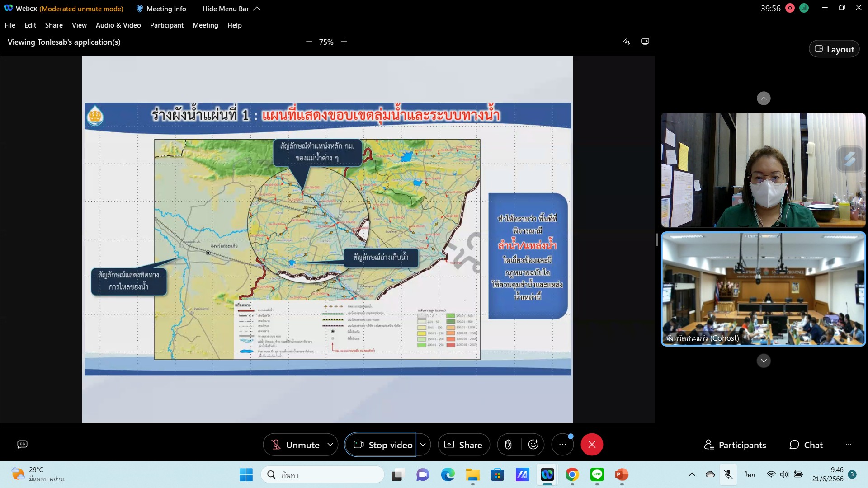Switch to Webex app on taskbar
Image resolution: width=868 pixels, height=488 pixels.
pyautogui.click(x=547, y=475)
